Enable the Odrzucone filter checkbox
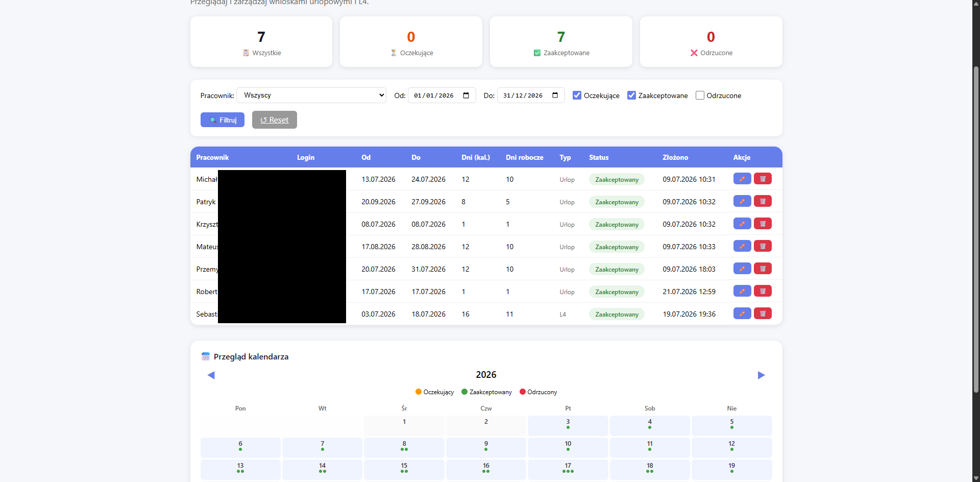980x482 pixels. [700, 95]
